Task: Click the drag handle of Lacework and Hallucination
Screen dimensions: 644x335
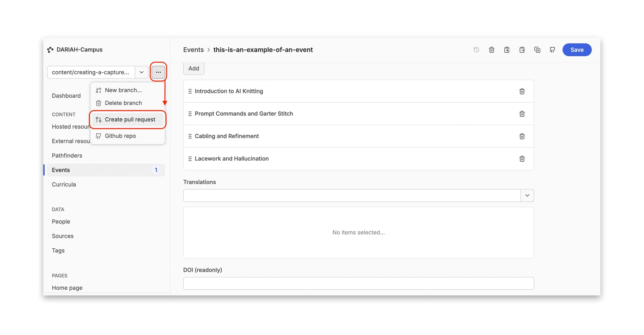Action: tap(190, 159)
